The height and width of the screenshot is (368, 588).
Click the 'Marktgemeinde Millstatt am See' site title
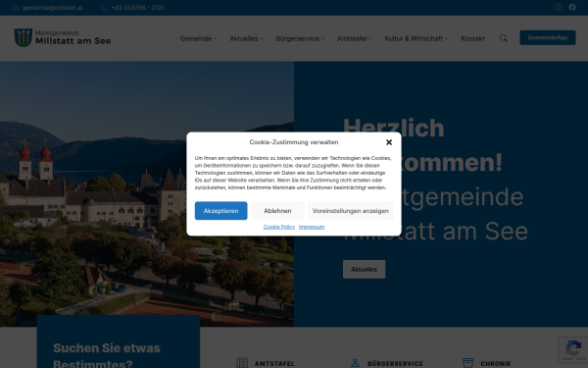pos(73,37)
